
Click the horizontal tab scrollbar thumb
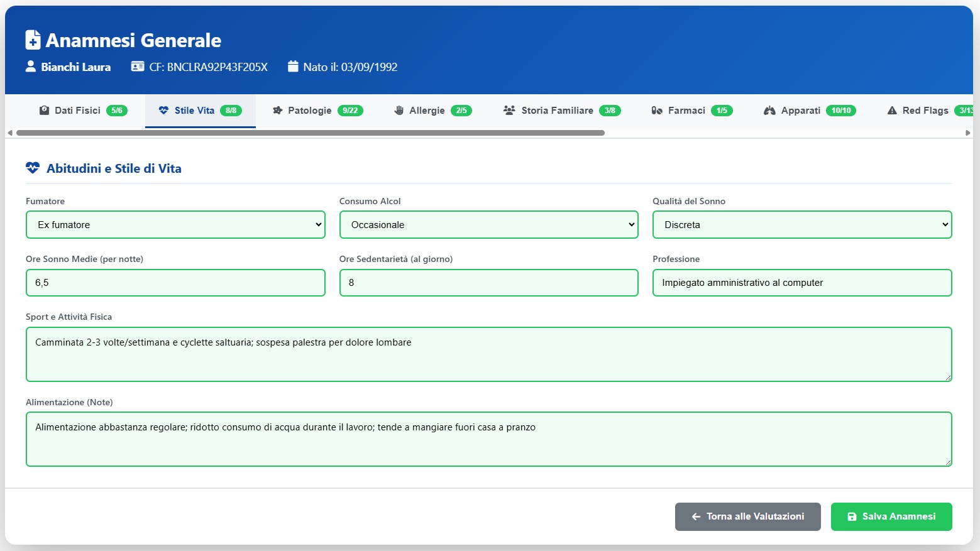coord(311,133)
